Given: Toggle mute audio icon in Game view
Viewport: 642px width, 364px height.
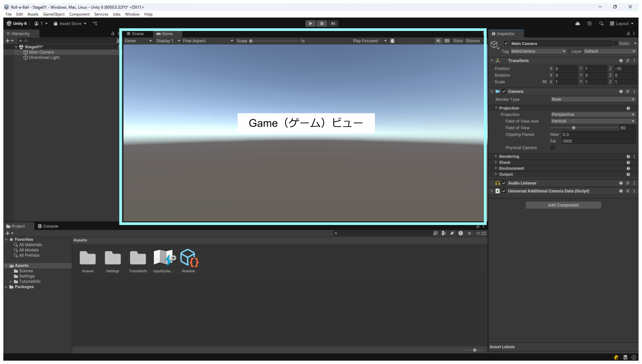Looking at the screenshot, I should click(x=438, y=41).
